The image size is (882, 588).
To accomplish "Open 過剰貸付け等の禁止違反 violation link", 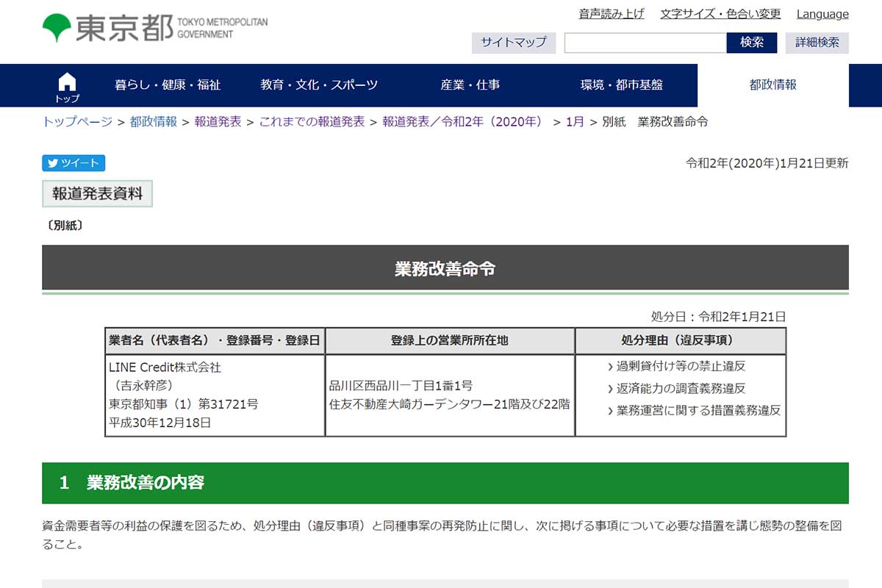I will [x=681, y=366].
